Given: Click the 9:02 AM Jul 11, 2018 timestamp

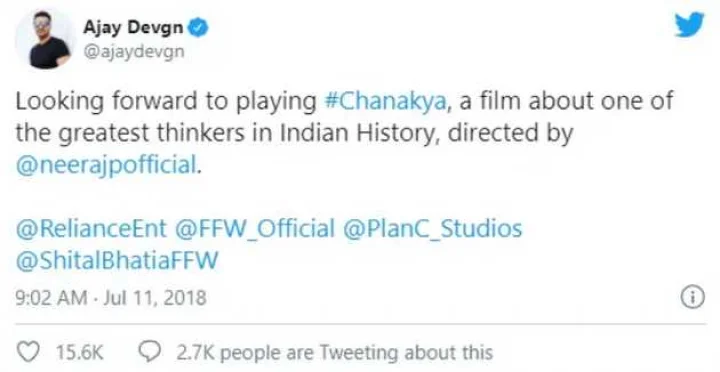Looking at the screenshot, I should tap(111, 298).
